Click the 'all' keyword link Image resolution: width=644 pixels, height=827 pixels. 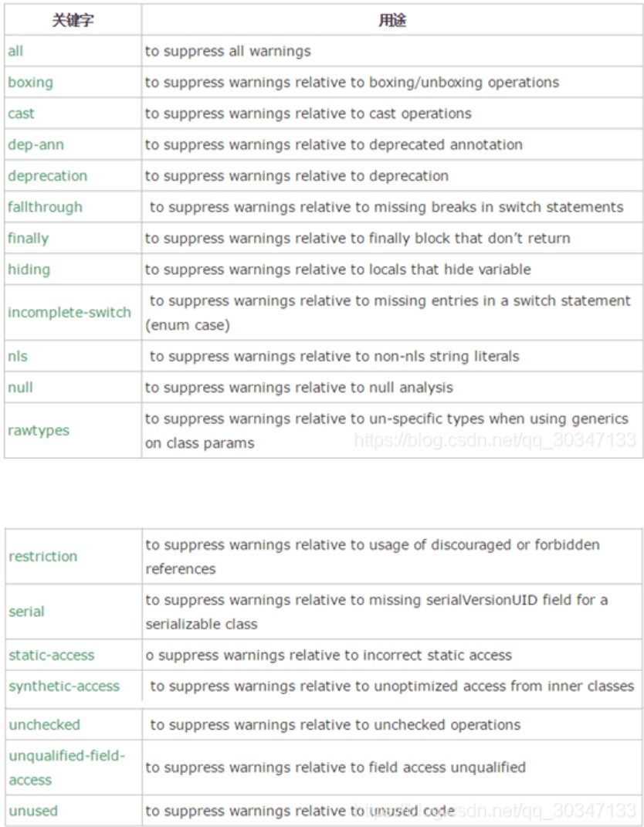point(15,51)
